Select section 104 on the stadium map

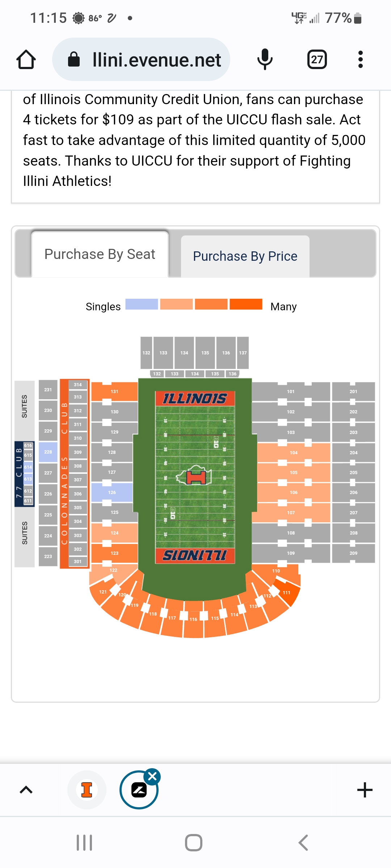pyautogui.click(x=294, y=453)
